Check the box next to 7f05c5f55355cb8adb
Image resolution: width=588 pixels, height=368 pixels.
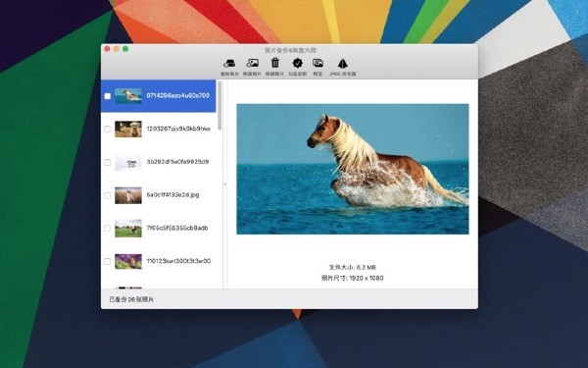(107, 229)
